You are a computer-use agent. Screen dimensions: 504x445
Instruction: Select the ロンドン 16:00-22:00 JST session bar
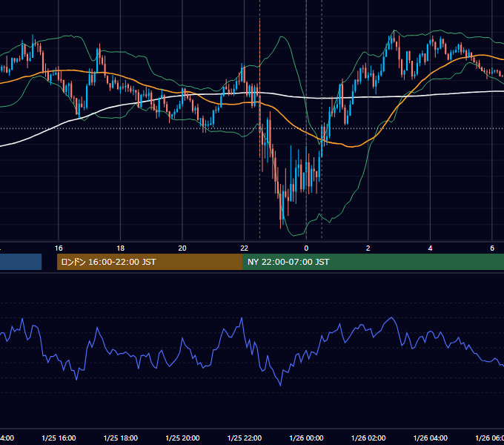(x=150, y=262)
